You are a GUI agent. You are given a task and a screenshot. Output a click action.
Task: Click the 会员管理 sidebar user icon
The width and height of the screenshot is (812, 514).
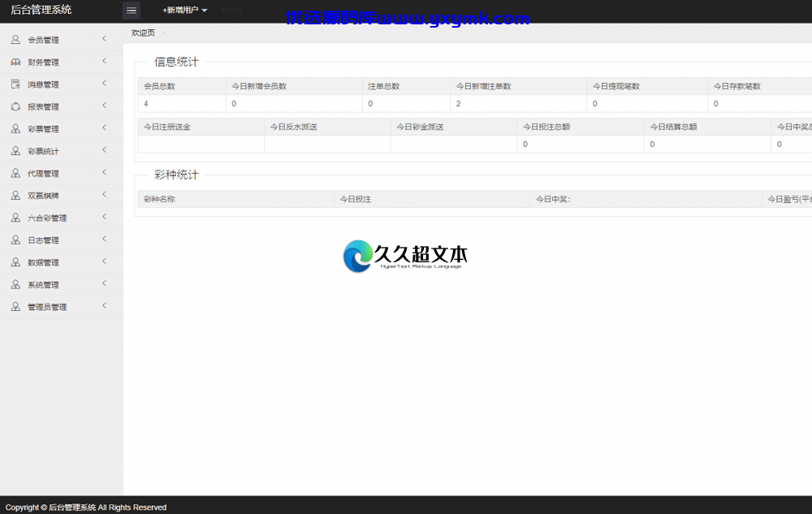[15, 39]
